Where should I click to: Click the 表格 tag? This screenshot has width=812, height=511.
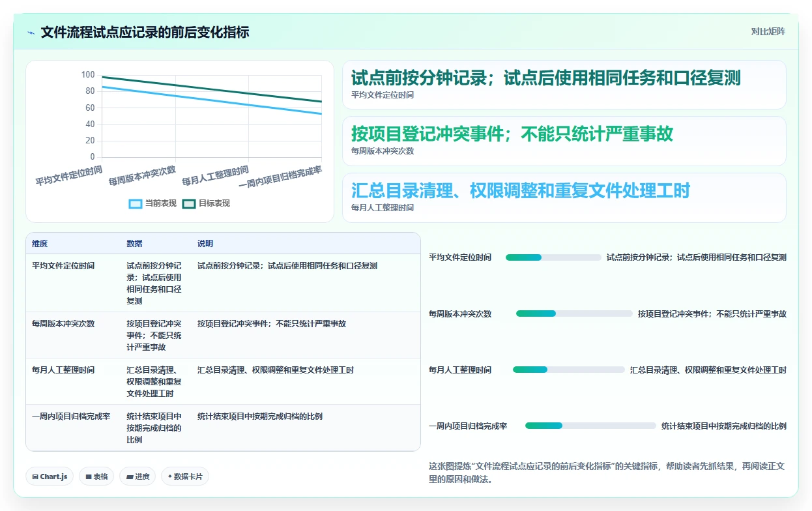click(x=96, y=476)
